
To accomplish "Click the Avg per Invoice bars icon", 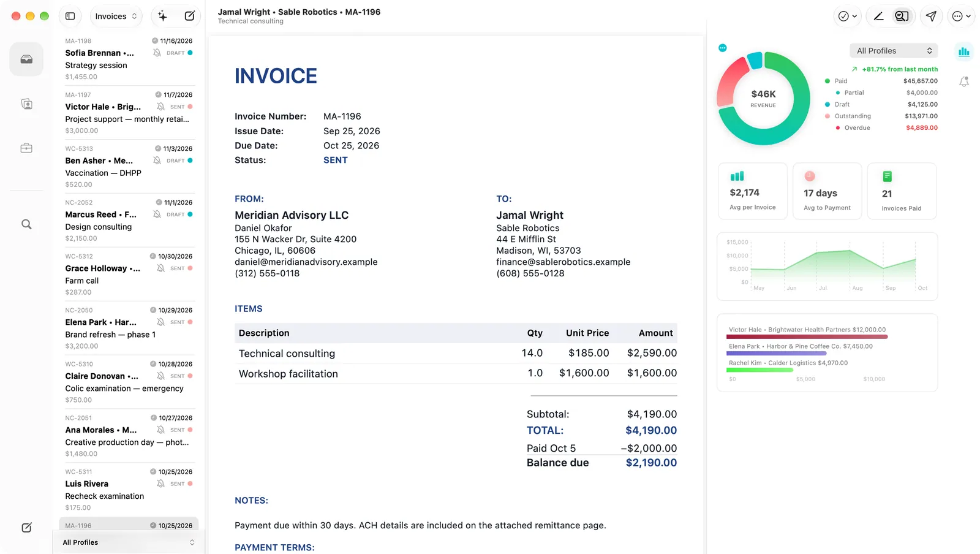I will tap(737, 176).
